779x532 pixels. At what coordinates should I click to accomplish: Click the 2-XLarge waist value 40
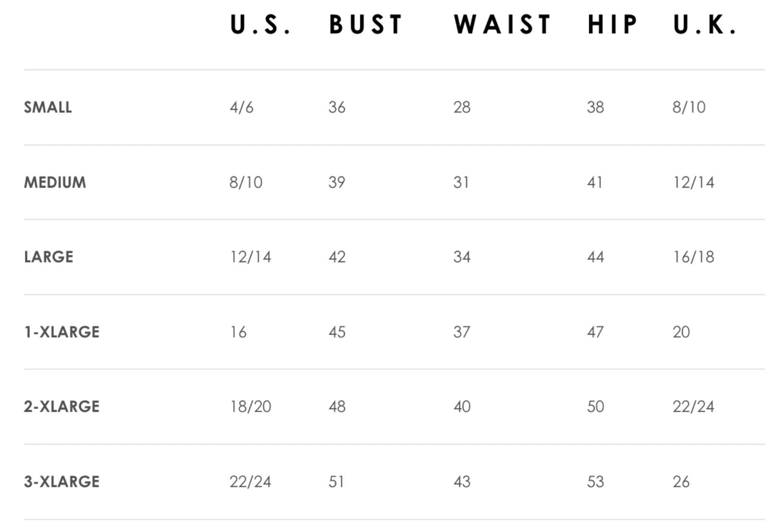[x=462, y=407]
